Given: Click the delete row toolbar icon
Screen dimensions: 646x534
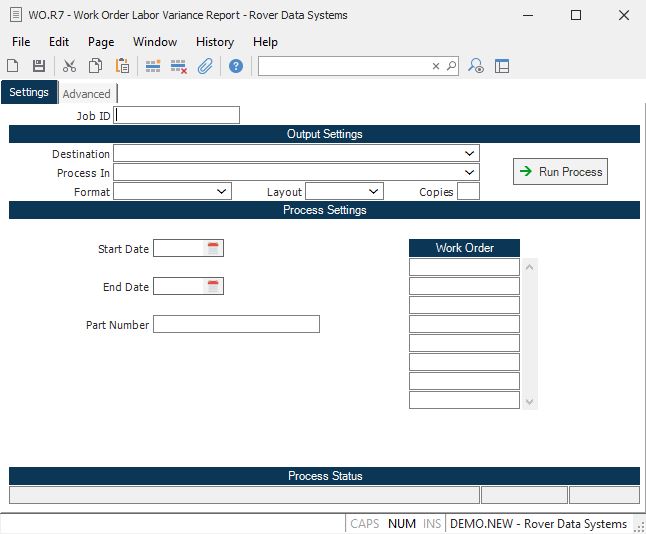Looking at the screenshot, I should coord(179,66).
